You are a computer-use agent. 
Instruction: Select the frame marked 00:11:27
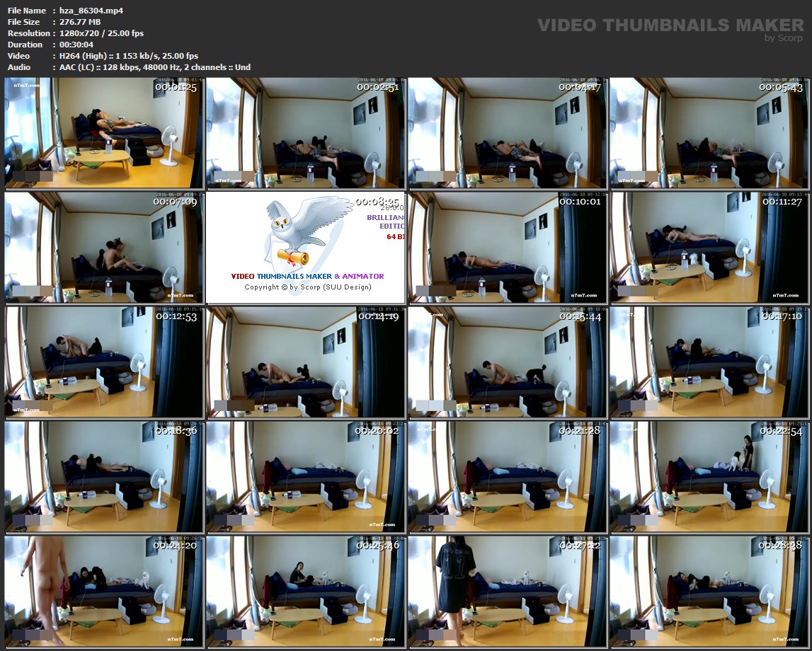[x=709, y=248]
